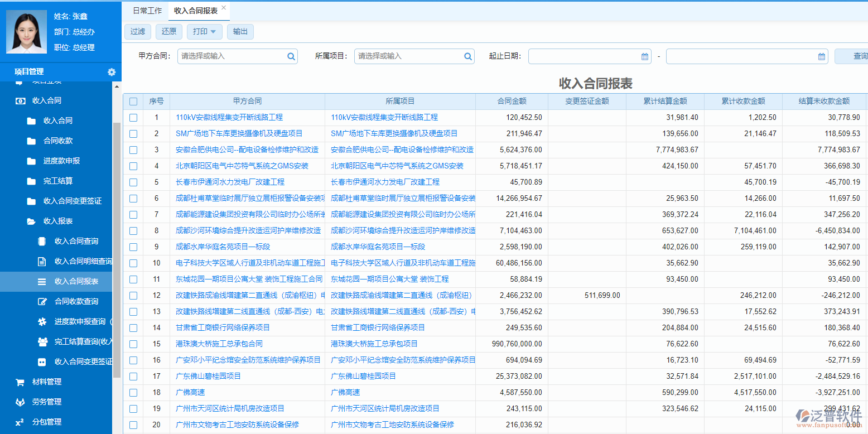868x434 pixels.
Task: Check the checkbox for row 12
Action: point(133,296)
